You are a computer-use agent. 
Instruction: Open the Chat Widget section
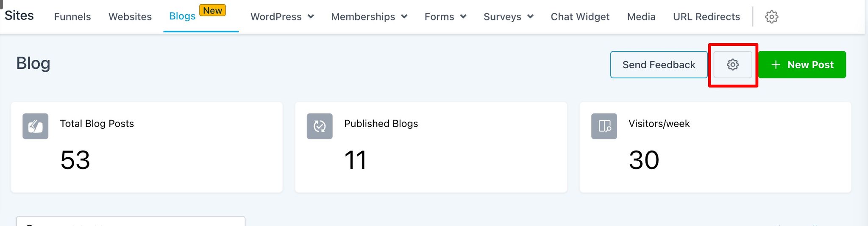pyautogui.click(x=580, y=17)
